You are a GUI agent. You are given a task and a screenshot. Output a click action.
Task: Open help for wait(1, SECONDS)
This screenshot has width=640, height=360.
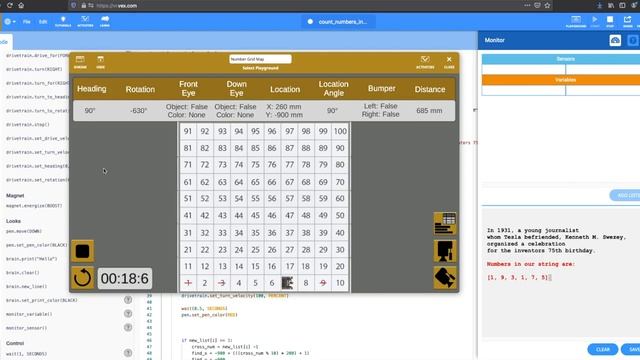pos(128,353)
